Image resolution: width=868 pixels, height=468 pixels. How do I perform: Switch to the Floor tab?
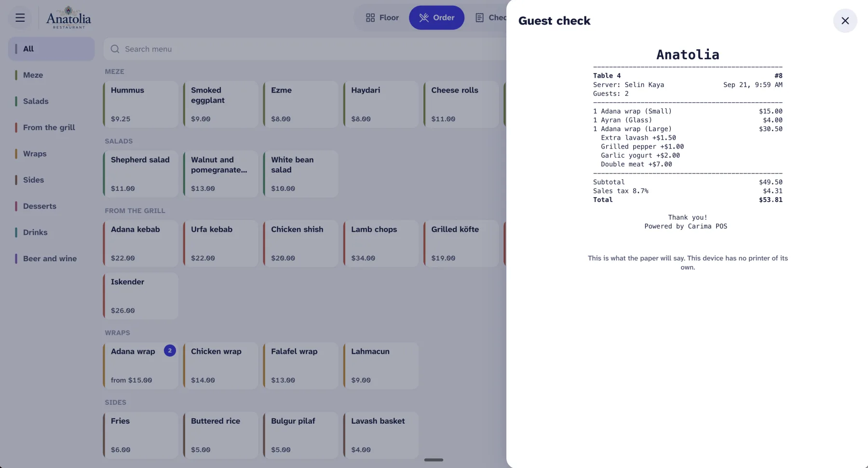[382, 18]
